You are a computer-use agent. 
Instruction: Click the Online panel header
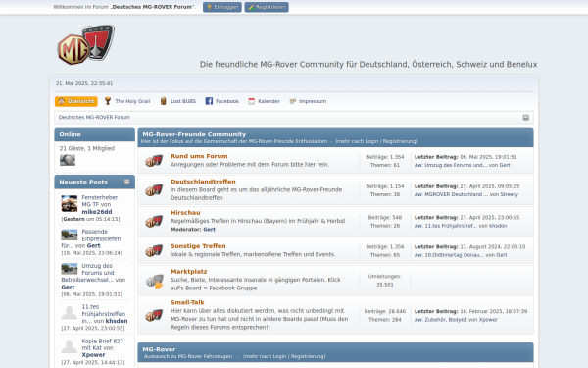tap(94, 134)
